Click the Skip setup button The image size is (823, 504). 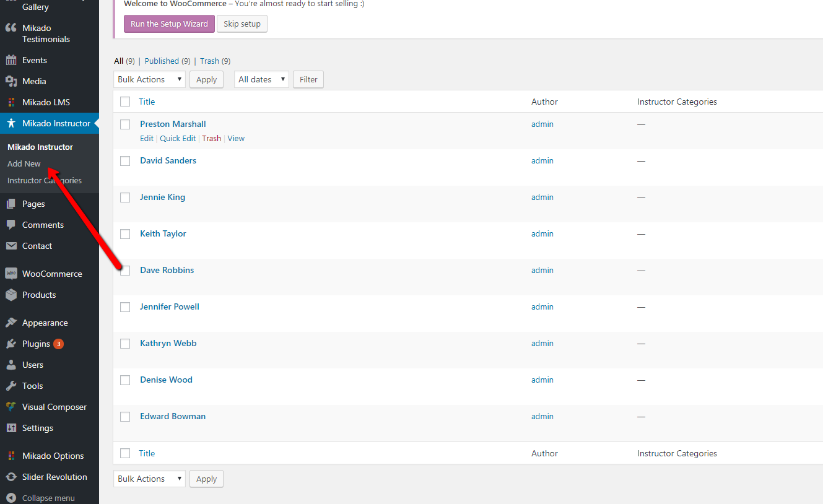[242, 24]
